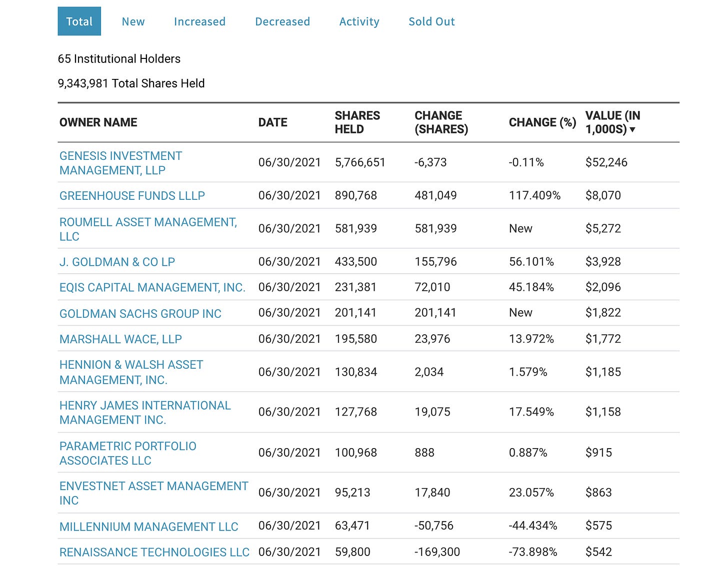This screenshot has height=566, width=728.
Task: Open Genesis Investment Management, LLP link
Action: (120, 163)
